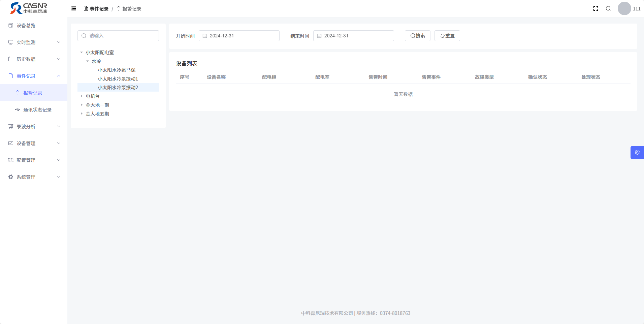Click the 通讯状态记录 connection icon
The width and height of the screenshot is (644, 324).
pos(18,109)
